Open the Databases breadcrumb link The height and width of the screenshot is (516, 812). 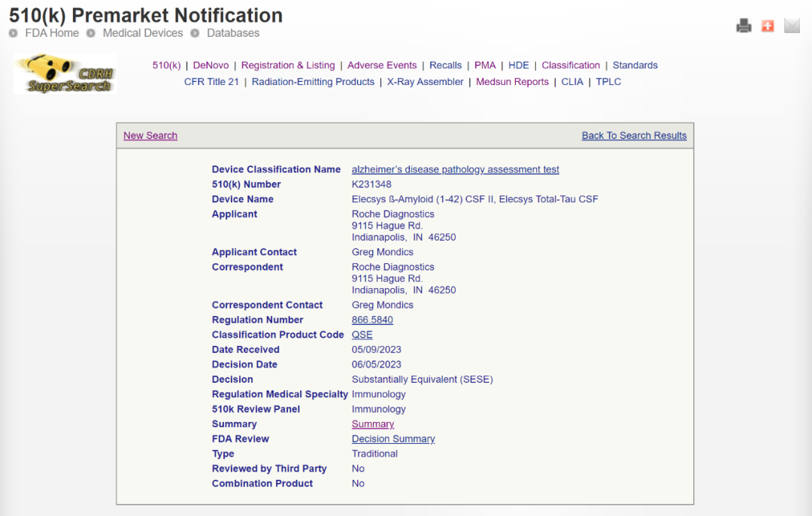pos(233,33)
